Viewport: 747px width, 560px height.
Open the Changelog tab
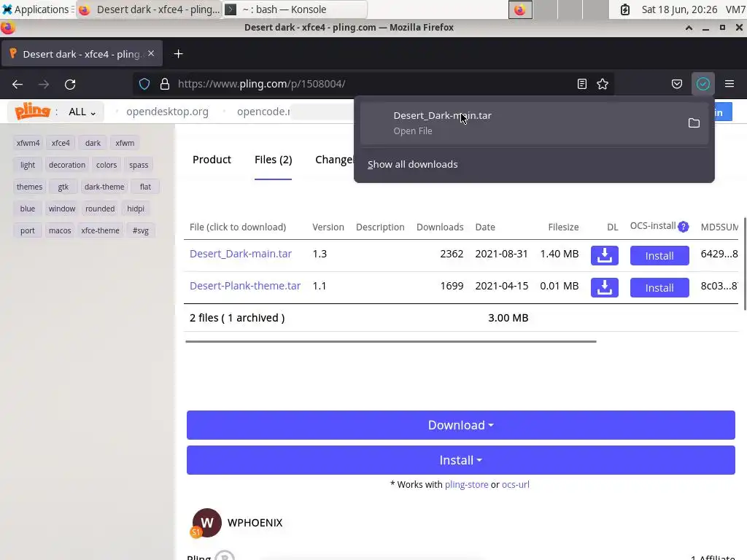click(x=334, y=160)
